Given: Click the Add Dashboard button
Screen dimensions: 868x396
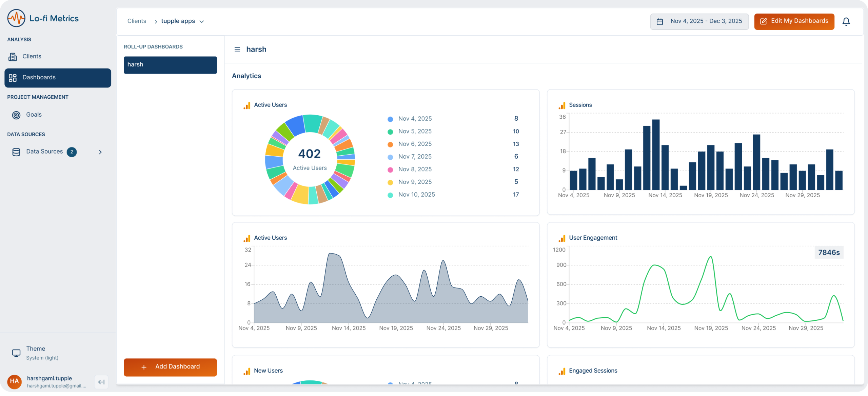Looking at the screenshot, I should coord(170,367).
